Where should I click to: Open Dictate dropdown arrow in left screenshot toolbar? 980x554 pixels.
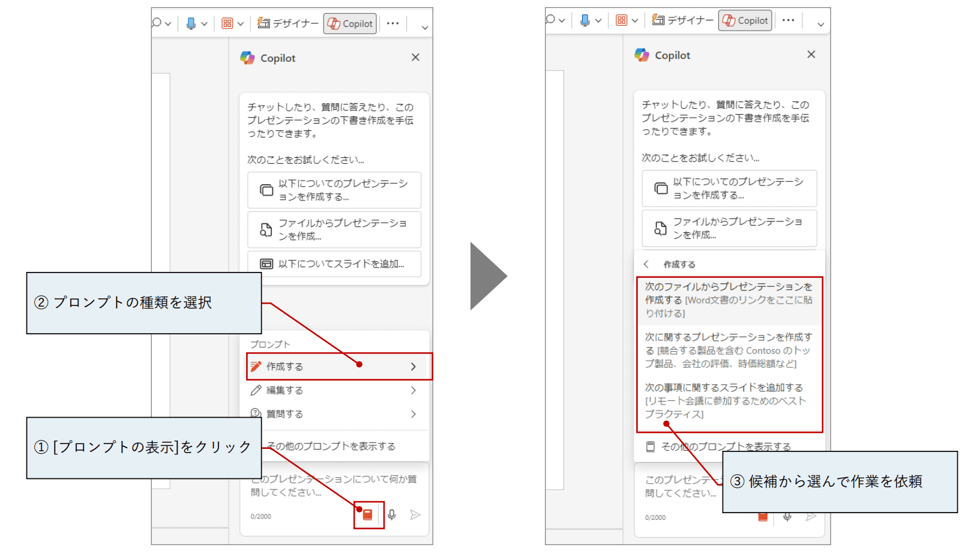(x=204, y=24)
